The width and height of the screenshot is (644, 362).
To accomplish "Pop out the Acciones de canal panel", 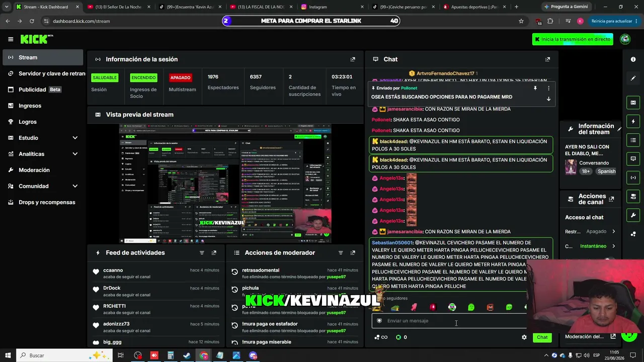I will 611,199.
